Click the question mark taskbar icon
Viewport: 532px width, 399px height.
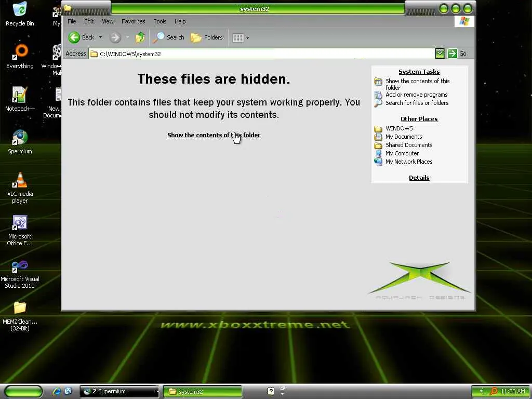click(x=271, y=391)
